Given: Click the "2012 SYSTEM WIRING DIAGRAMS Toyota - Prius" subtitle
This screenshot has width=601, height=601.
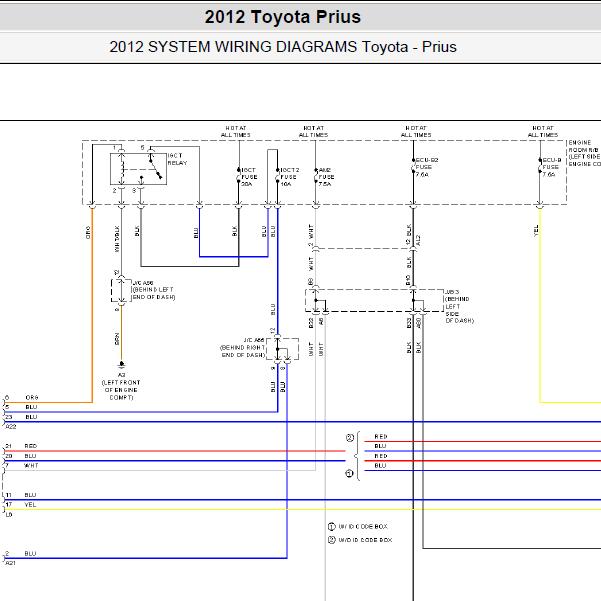Looking at the screenshot, I should [x=283, y=47].
